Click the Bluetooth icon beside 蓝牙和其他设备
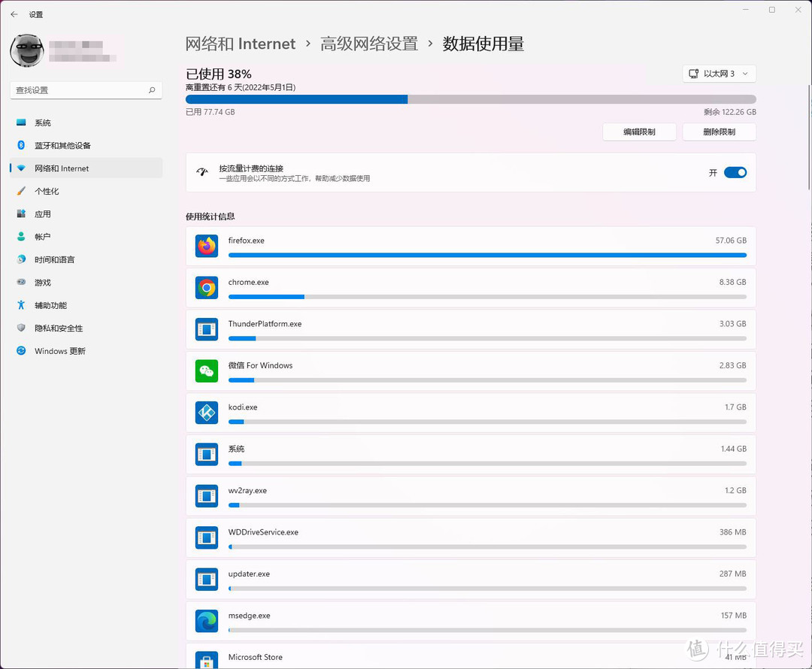812x669 pixels. [21, 145]
